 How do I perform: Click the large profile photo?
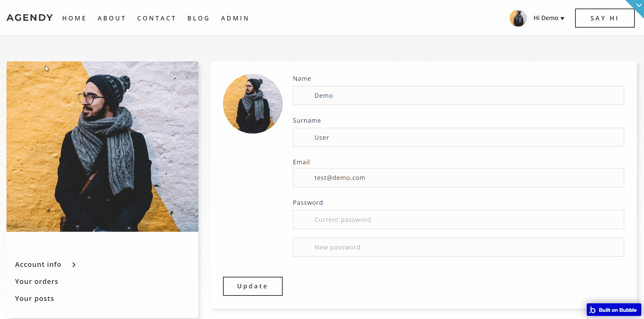[x=102, y=147]
